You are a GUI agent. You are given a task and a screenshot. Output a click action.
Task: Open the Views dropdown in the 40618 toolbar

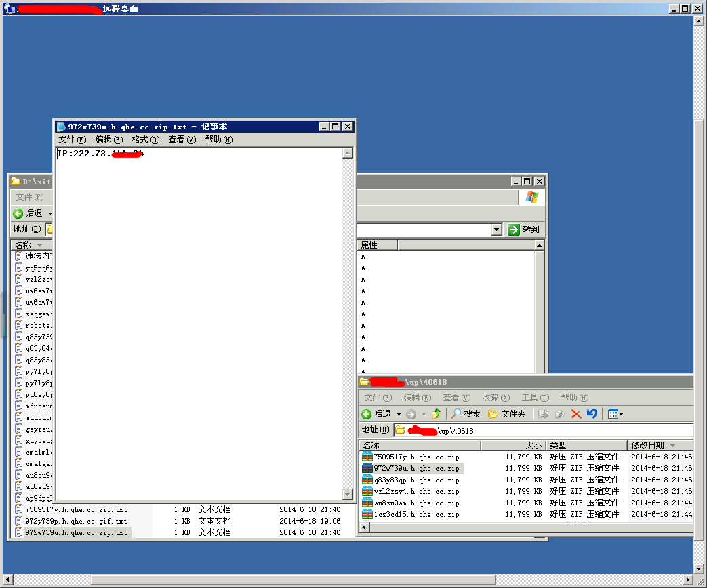[x=615, y=414]
